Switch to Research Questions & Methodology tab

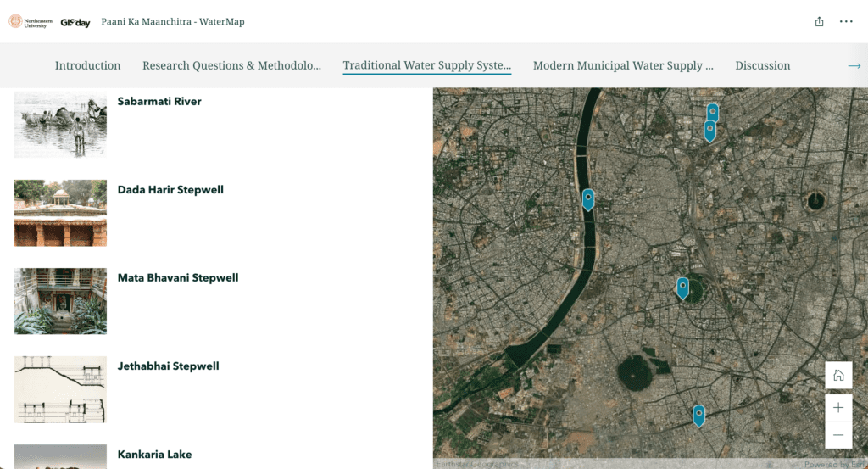(x=231, y=65)
